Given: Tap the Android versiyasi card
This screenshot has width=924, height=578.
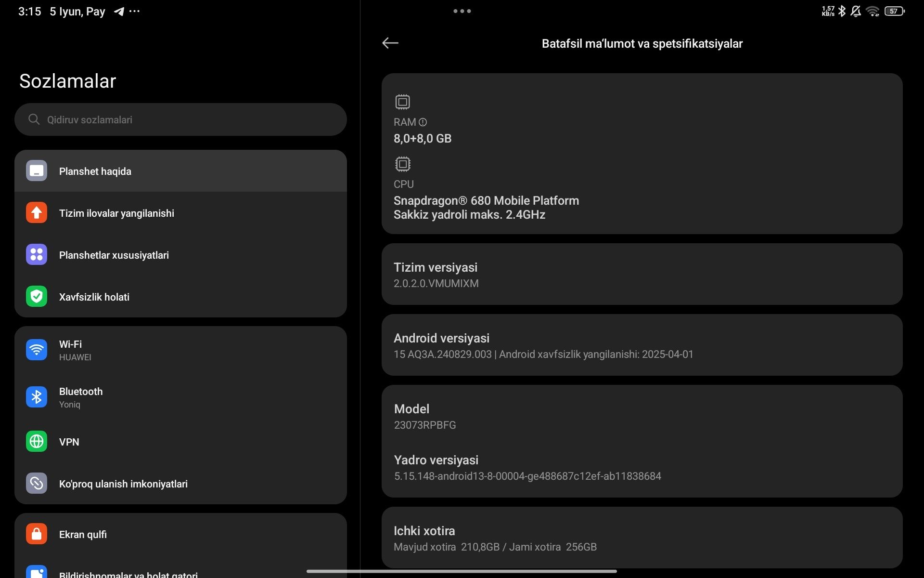Looking at the screenshot, I should (642, 345).
